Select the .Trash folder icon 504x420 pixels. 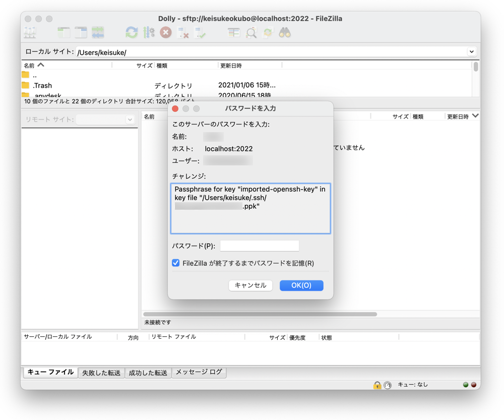pyautogui.click(x=25, y=85)
